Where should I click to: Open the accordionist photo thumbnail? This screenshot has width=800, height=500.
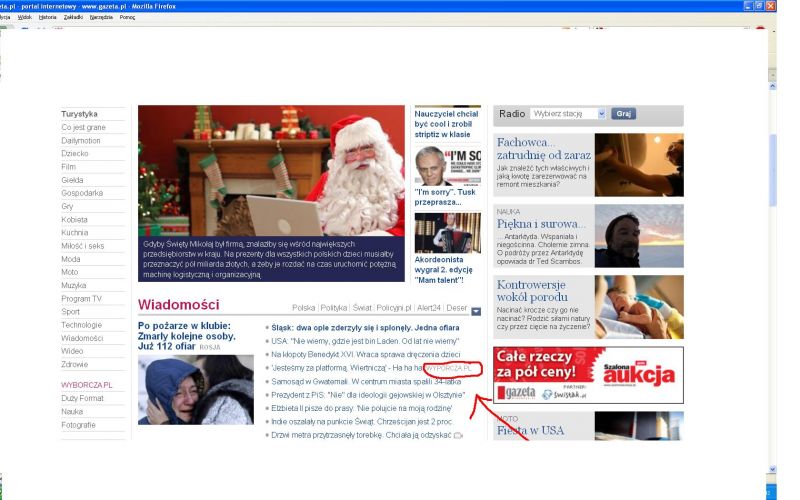pyautogui.click(x=447, y=233)
